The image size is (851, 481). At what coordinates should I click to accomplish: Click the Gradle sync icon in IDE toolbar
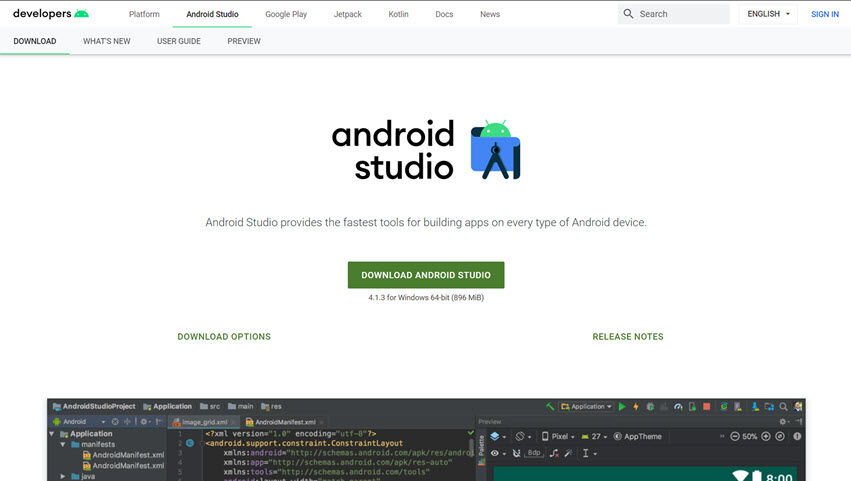723,407
